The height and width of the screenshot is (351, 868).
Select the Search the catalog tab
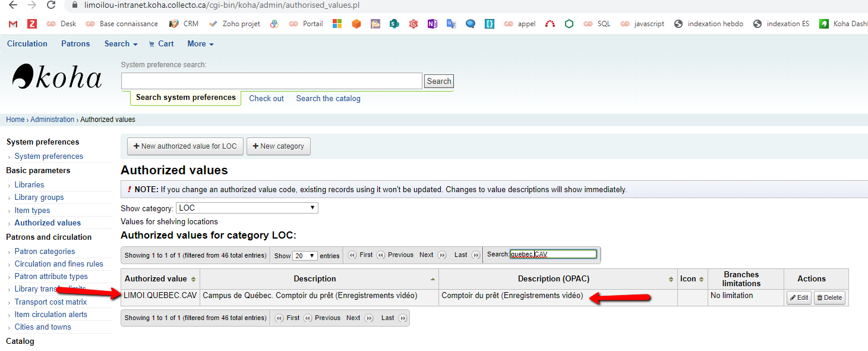(328, 98)
